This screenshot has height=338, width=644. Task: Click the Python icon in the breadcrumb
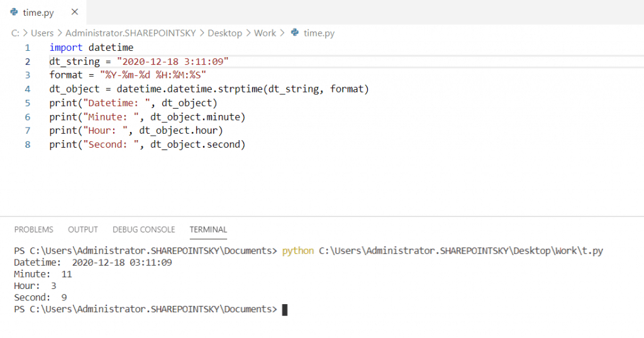click(295, 33)
